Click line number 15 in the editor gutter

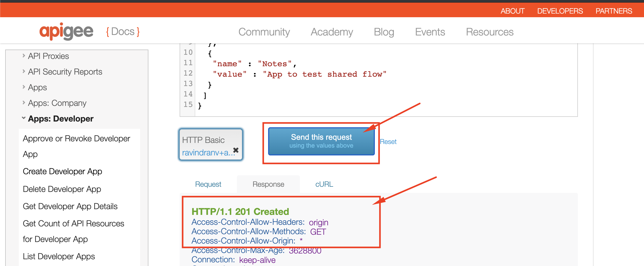188,104
